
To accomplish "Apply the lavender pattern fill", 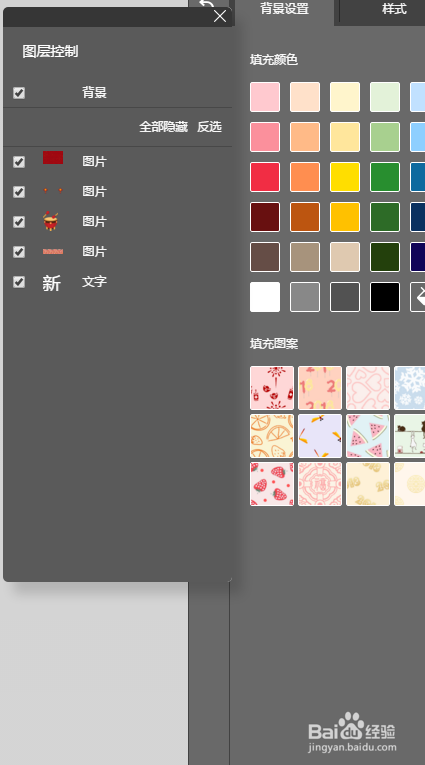I will (320, 436).
